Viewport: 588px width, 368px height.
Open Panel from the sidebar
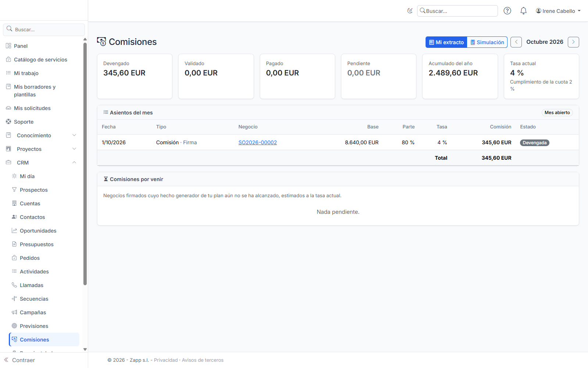41,46
